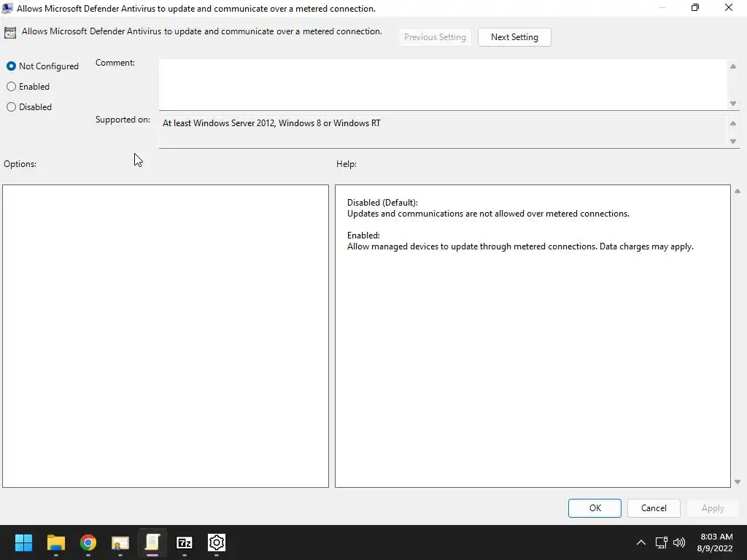Click Help pane scroll up arrow
Screen dimensions: 747x560
point(738,191)
